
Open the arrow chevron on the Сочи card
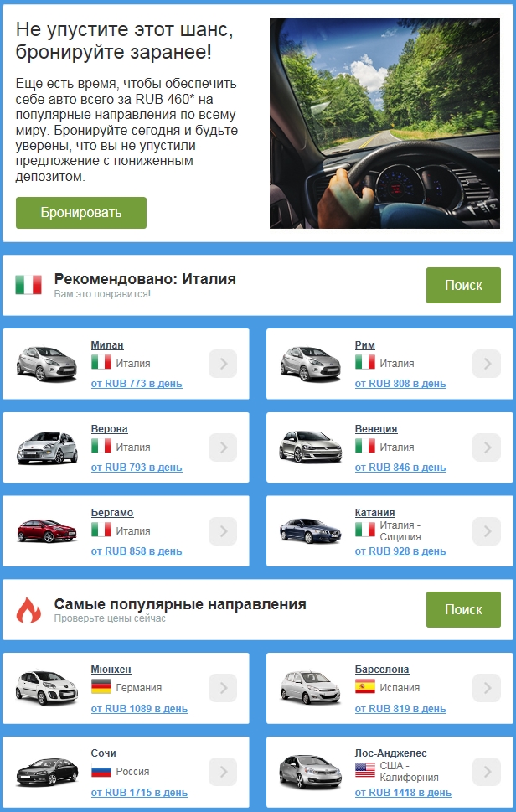pos(223,772)
